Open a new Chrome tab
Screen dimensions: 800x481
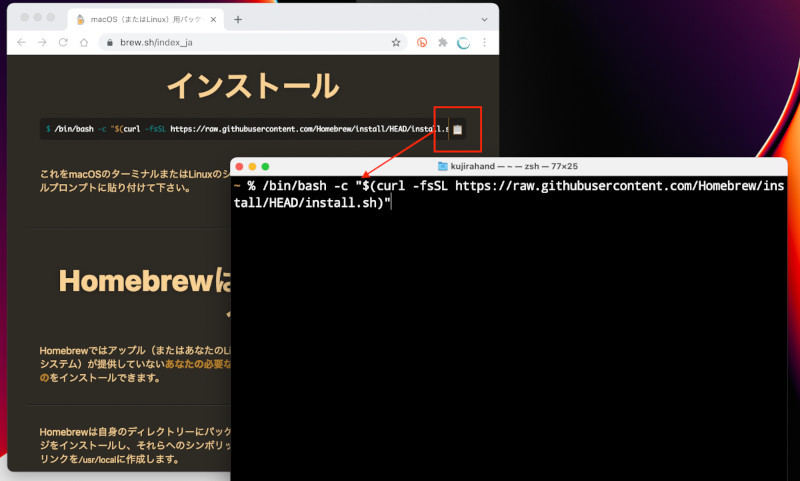238,19
